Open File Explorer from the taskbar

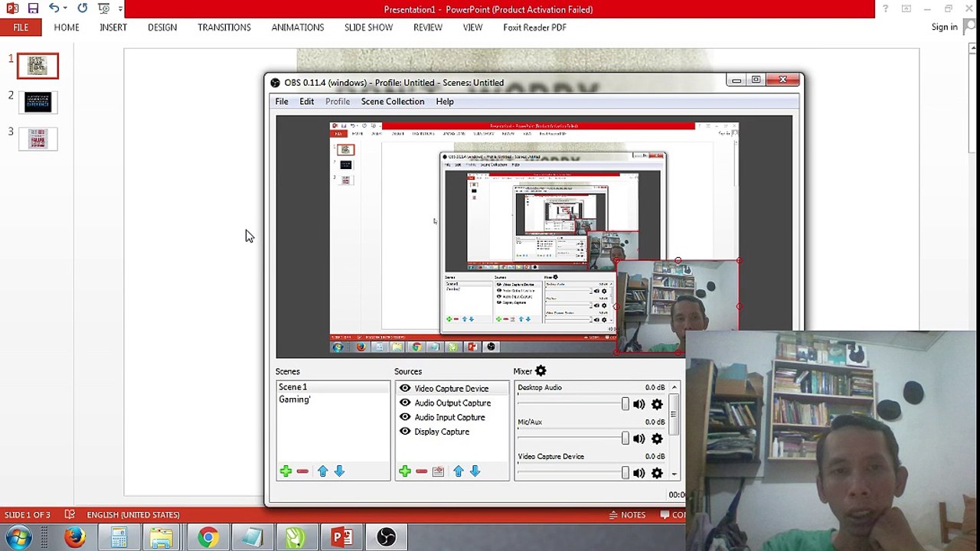(162, 538)
